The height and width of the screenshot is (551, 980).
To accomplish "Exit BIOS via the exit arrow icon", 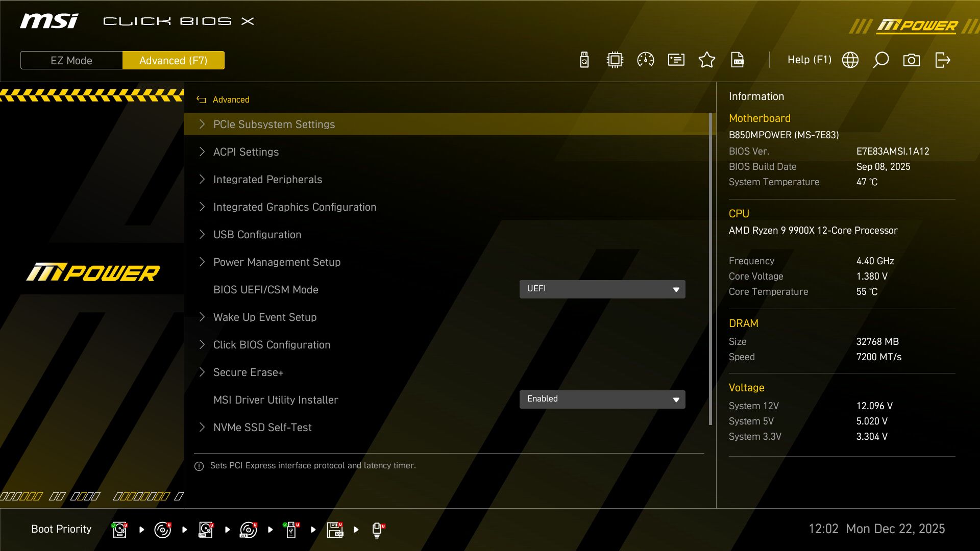I will (942, 60).
